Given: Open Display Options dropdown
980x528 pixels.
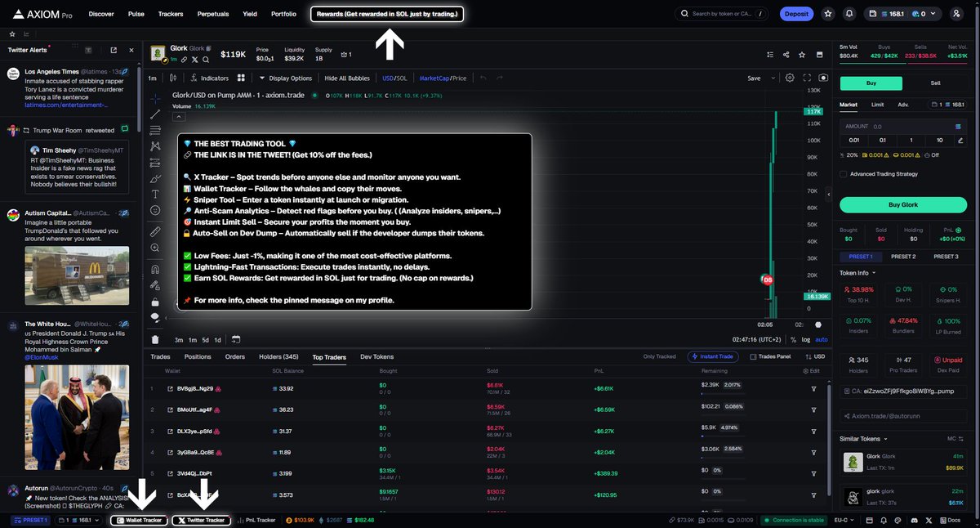Looking at the screenshot, I should pyautogui.click(x=286, y=78).
